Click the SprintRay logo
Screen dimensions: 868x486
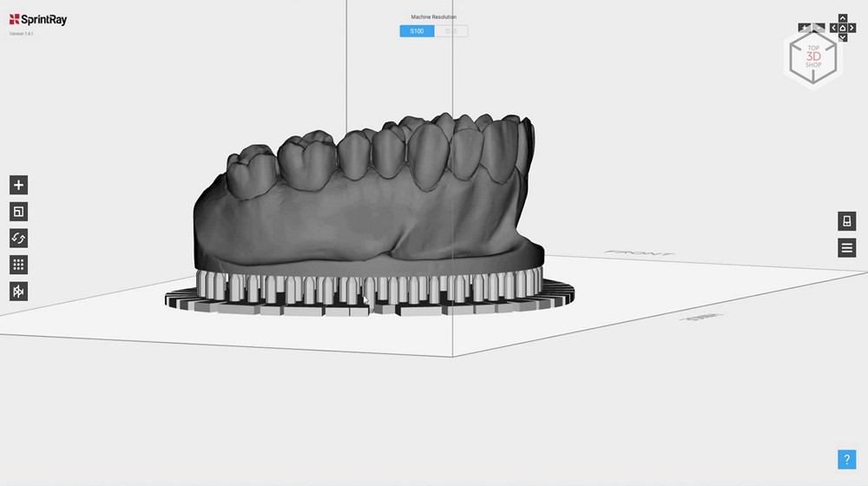click(38, 19)
